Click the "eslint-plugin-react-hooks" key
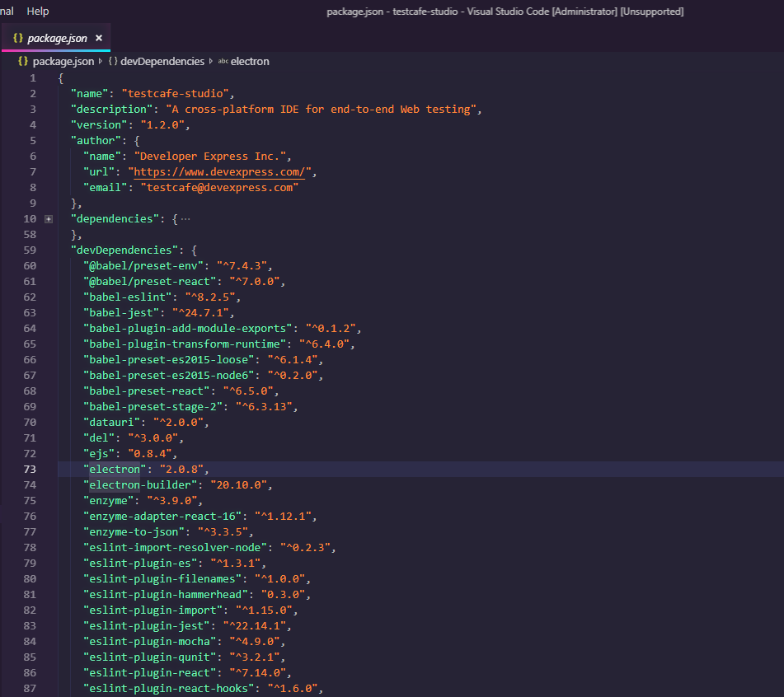The width and height of the screenshot is (784, 697). [x=168, y=689]
